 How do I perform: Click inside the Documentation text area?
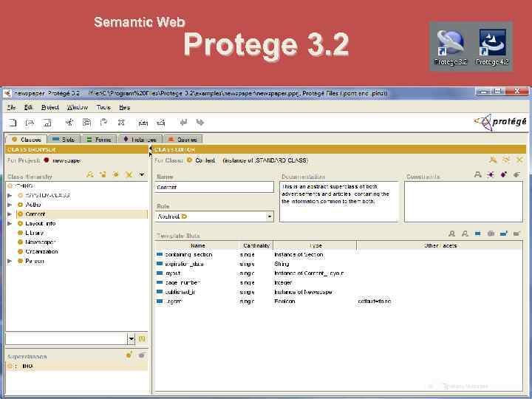tap(339, 202)
